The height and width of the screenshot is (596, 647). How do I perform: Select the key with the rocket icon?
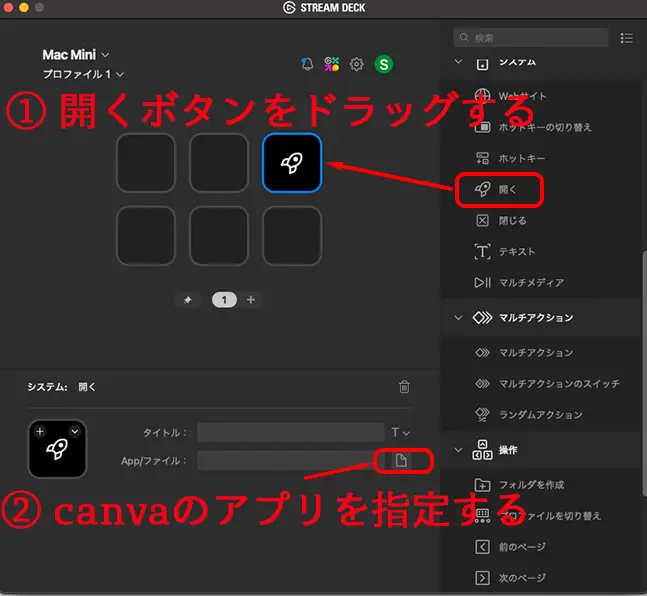point(292,163)
